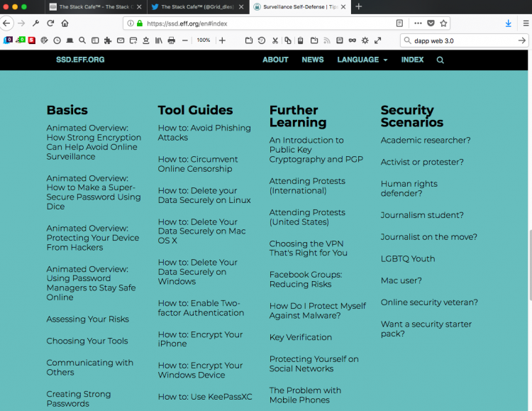
Task: Open Choosing the VPN That's Right for You
Action: 308,248
